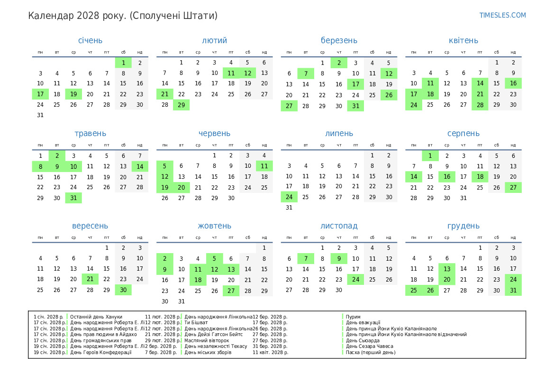Screen dimensions: 554x392
Task: Select the жовтень month heading
Action: (214, 226)
